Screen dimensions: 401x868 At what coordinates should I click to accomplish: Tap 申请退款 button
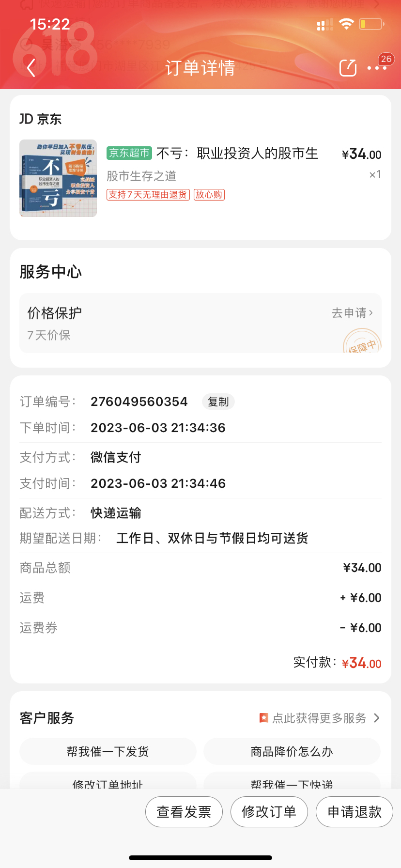(355, 812)
